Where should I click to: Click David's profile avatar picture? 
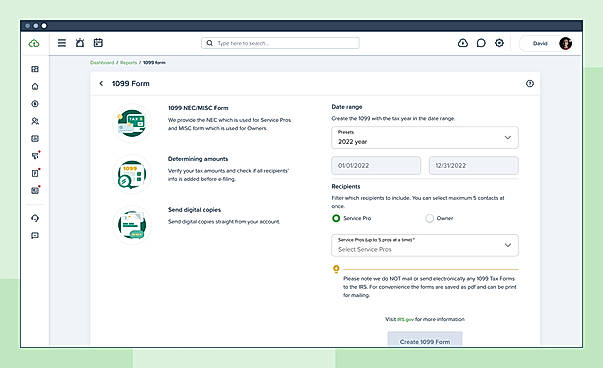[x=565, y=43]
